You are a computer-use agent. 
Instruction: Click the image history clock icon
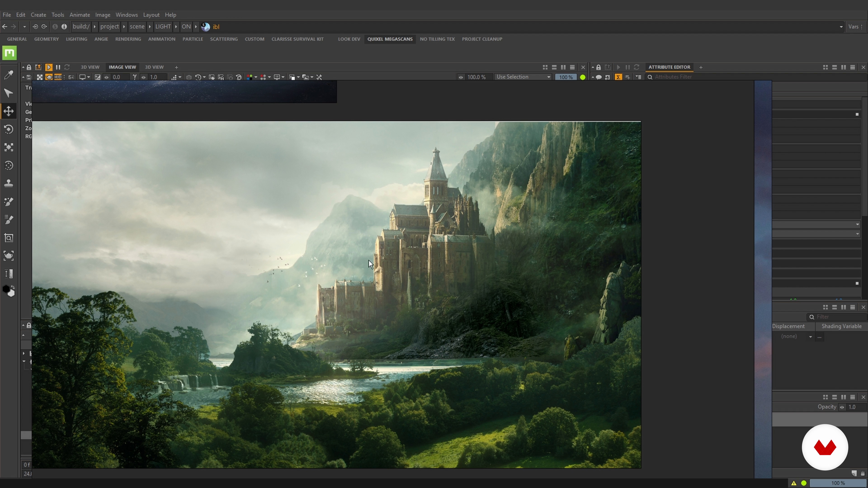point(198,77)
